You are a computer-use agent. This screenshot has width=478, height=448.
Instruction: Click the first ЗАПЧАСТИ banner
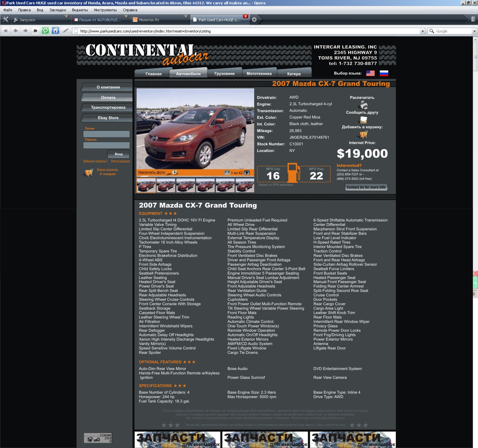click(x=177, y=439)
